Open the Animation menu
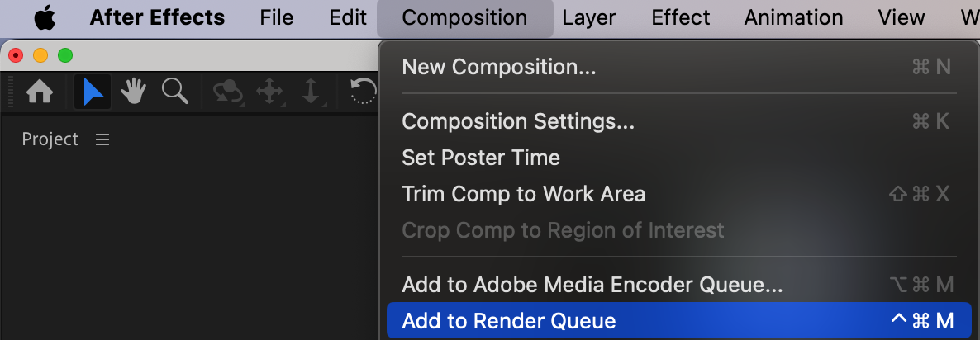This screenshot has width=980, height=340. (793, 17)
